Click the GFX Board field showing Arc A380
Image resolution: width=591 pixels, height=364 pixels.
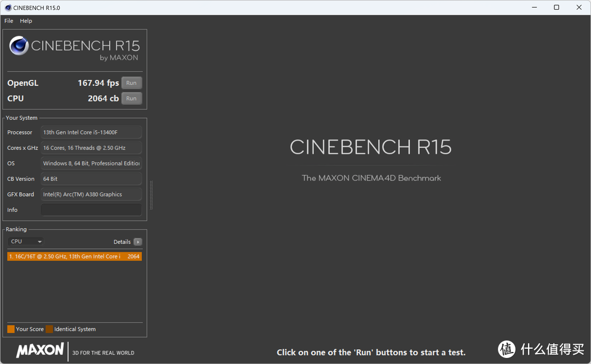pyautogui.click(x=91, y=194)
